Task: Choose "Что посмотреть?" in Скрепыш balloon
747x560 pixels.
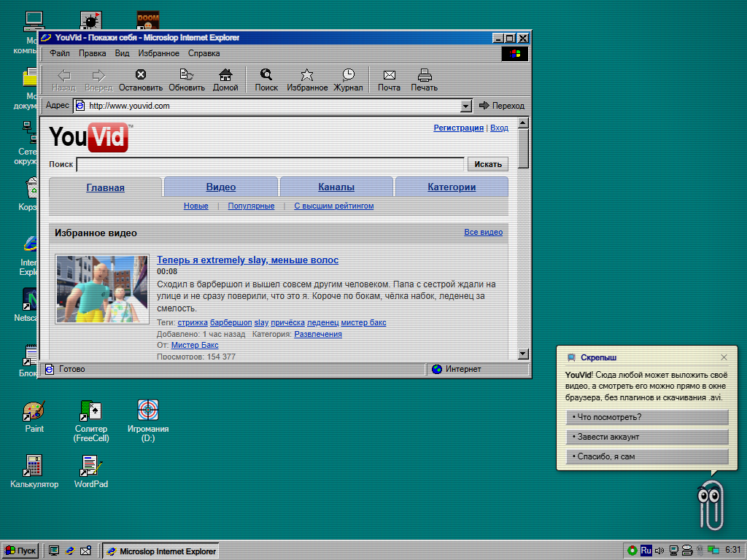Action: pyautogui.click(x=648, y=417)
